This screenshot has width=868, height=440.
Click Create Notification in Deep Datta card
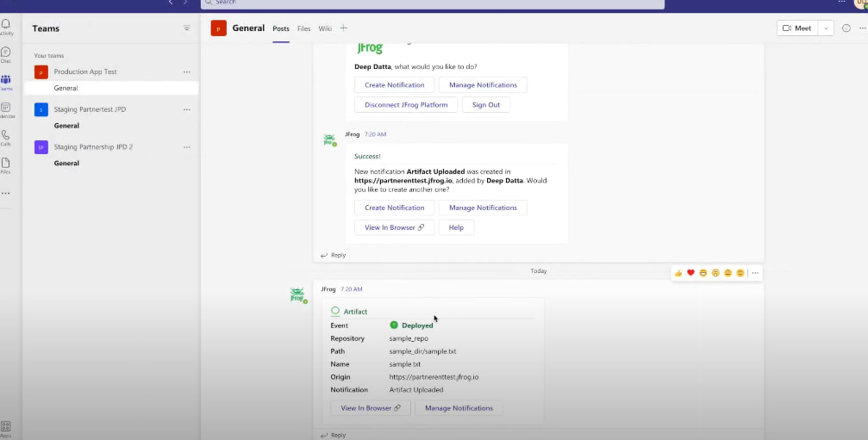394,85
